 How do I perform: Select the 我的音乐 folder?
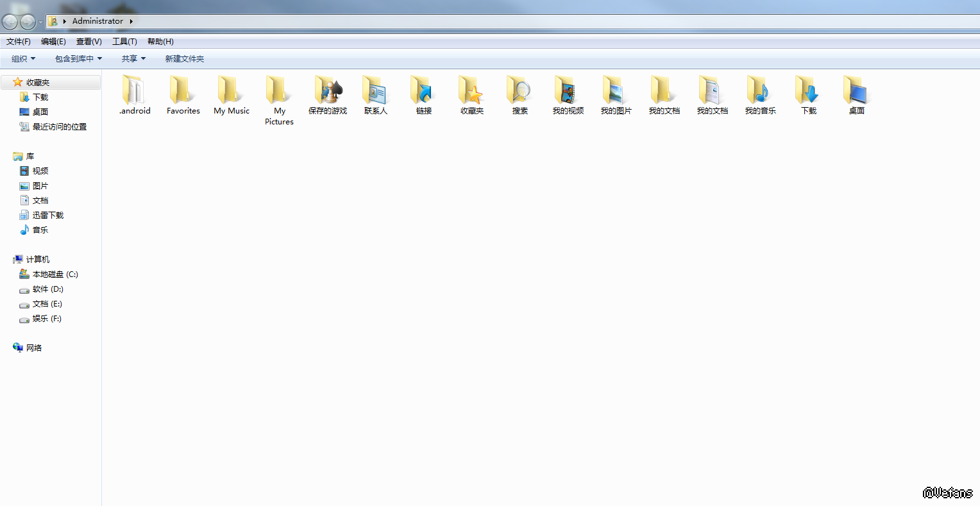[x=761, y=90]
